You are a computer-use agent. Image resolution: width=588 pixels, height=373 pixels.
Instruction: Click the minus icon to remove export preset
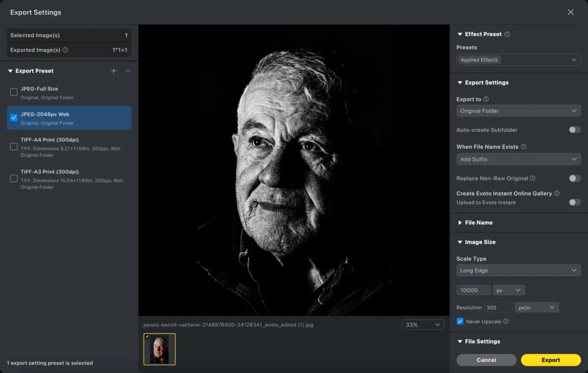pos(128,71)
